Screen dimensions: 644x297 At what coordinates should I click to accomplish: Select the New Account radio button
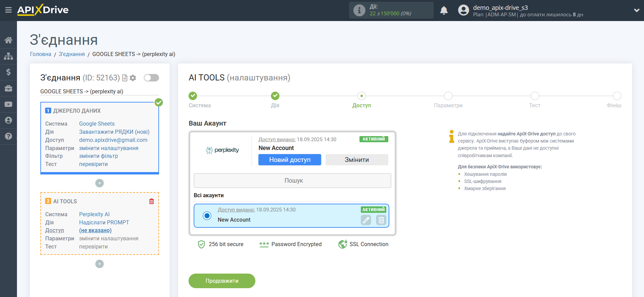tap(207, 216)
